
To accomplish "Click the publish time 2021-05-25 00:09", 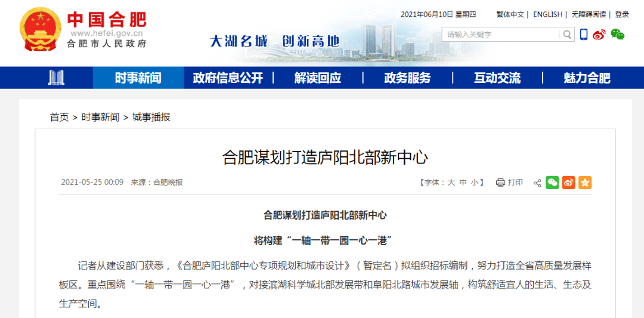I will (92, 183).
